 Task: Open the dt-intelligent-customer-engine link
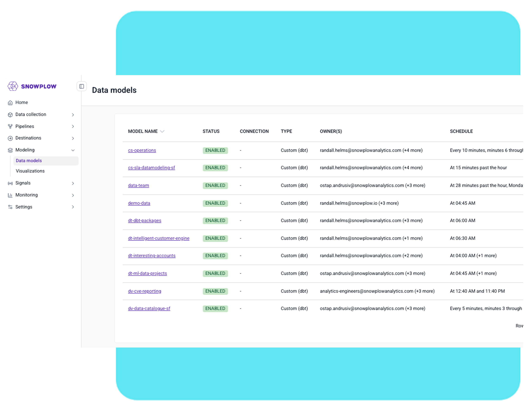tap(159, 238)
